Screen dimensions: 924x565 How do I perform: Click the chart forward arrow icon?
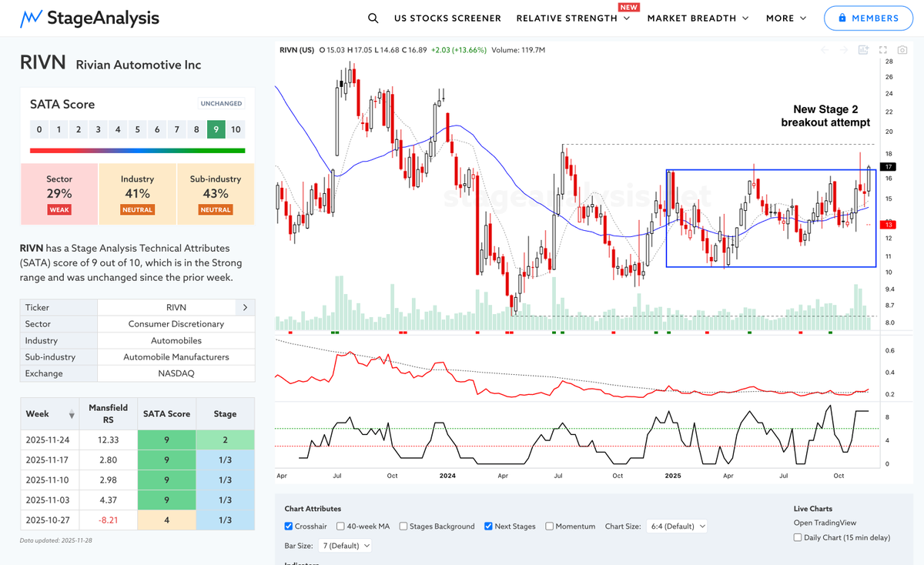pos(844,50)
